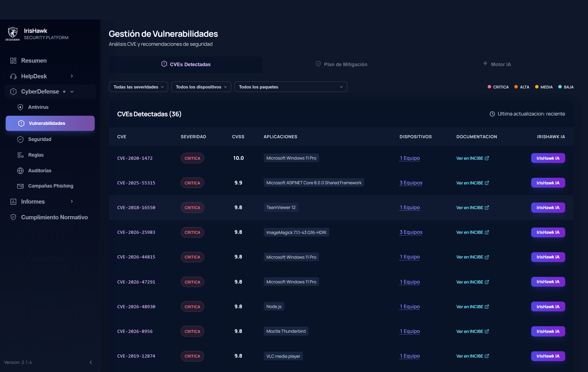588x372 pixels.
Task: Click the red CRITICA legend dot
Action: coord(489,87)
